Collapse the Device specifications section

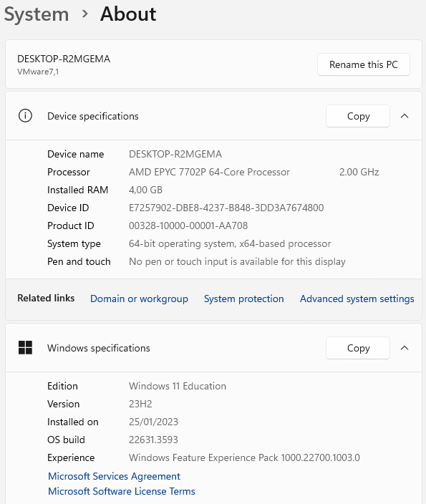pyautogui.click(x=405, y=116)
